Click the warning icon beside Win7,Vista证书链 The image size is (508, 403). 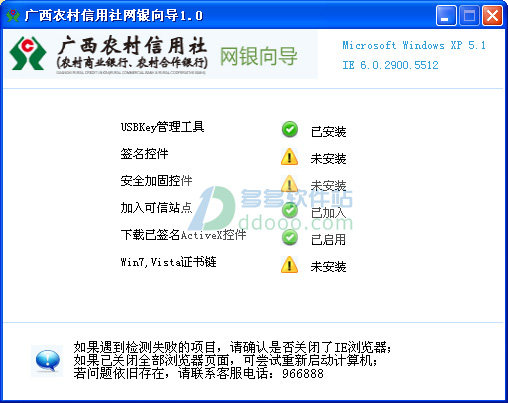289,265
